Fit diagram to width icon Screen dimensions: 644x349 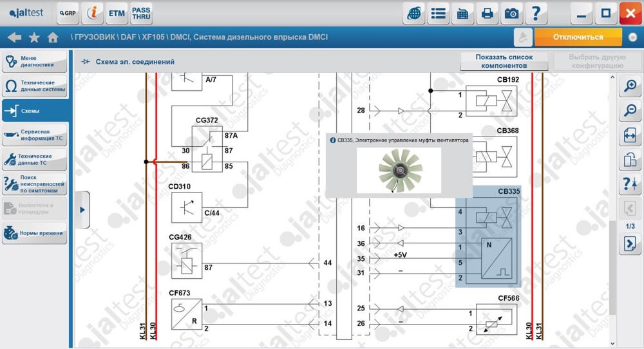630,135
